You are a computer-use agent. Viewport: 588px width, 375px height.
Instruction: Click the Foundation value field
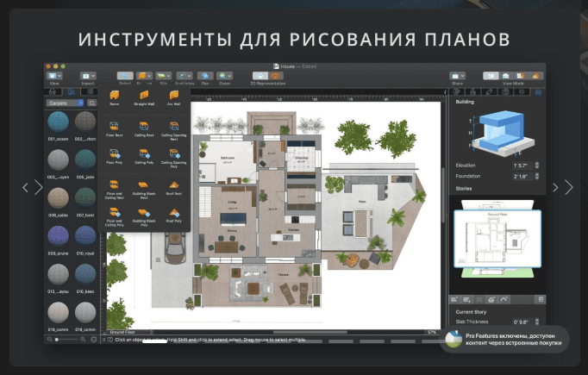(522, 176)
